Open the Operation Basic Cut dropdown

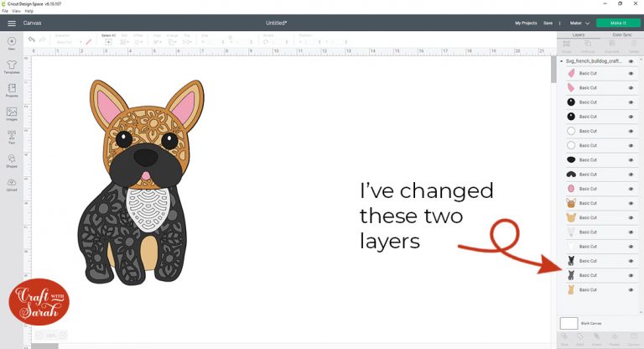[x=68, y=42]
